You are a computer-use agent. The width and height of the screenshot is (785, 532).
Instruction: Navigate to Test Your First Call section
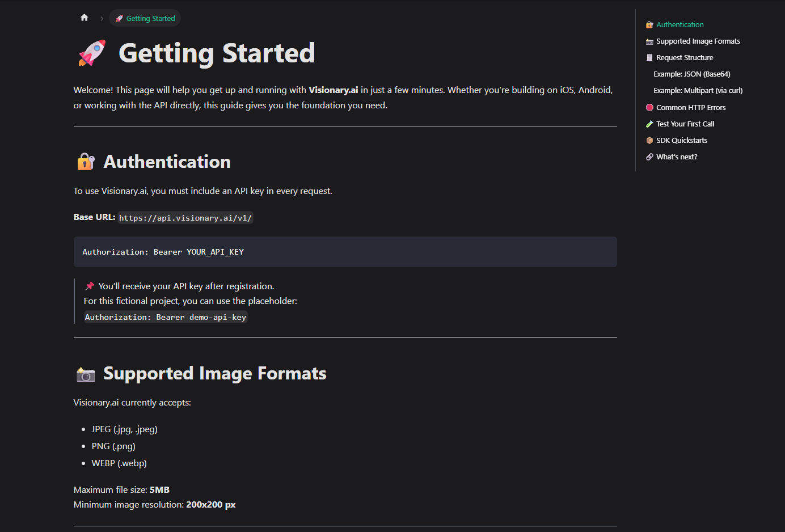[x=685, y=124]
